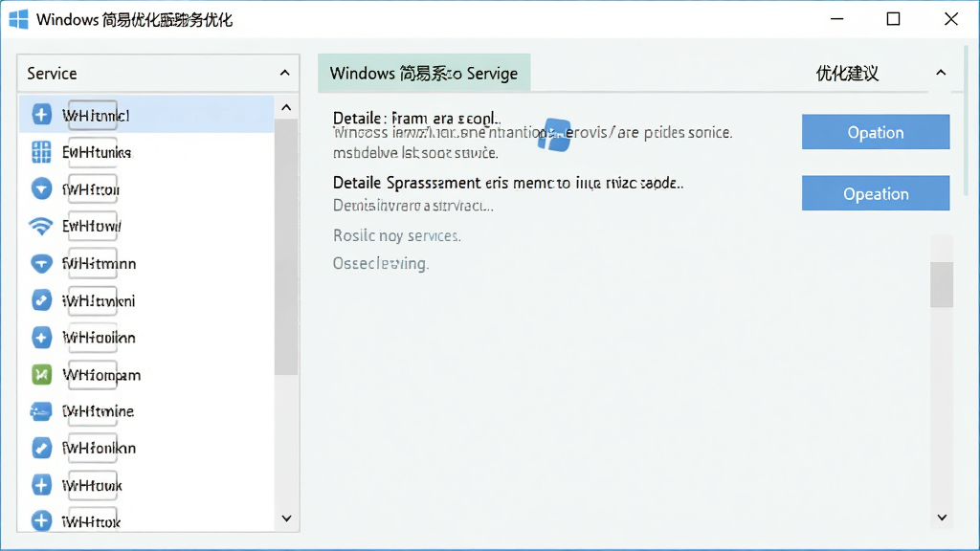The height and width of the screenshot is (551, 980).
Task: Click the plus icon of the highlighted WHtnncl row
Action: tap(41, 115)
